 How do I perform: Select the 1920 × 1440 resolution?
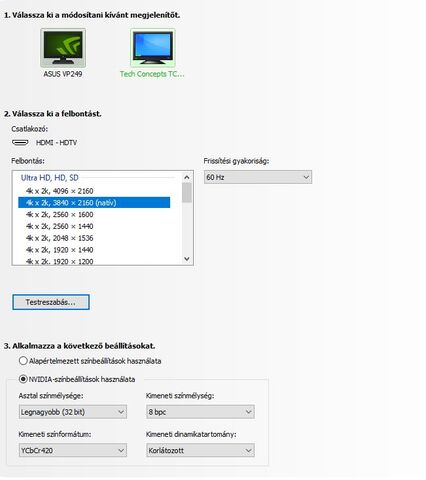tap(94, 250)
